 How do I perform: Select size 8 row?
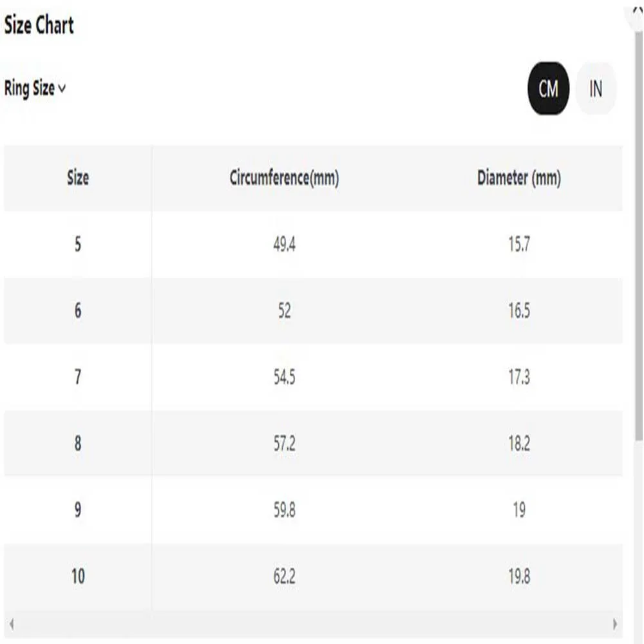click(x=314, y=444)
